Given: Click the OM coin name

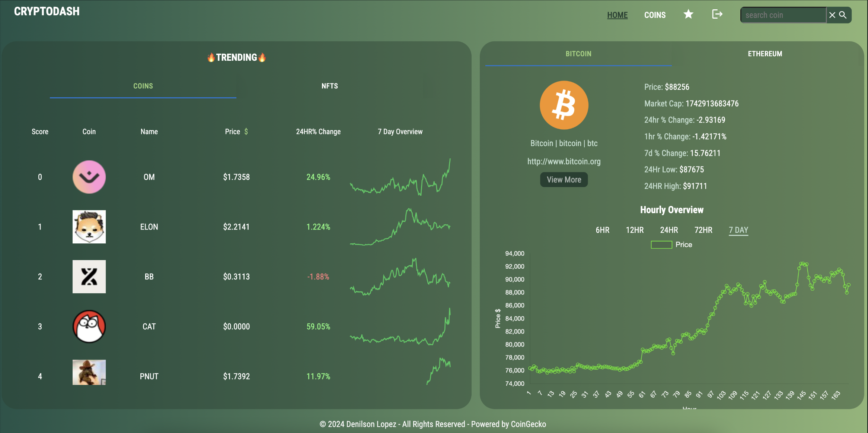Looking at the screenshot, I should coord(149,177).
